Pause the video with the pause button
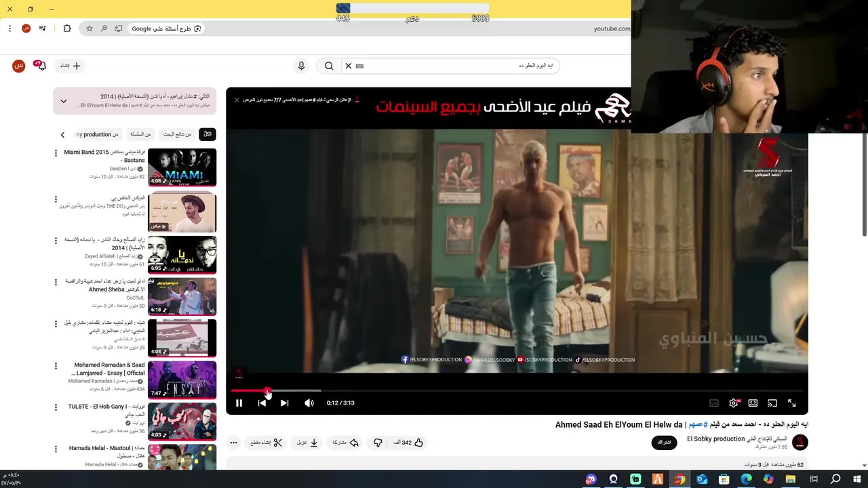Viewport: 868px width, 488px height. click(x=239, y=403)
